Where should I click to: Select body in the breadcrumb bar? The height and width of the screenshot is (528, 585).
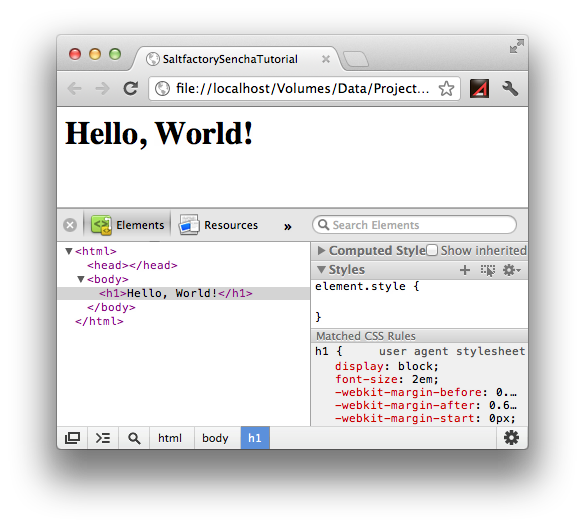(215, 438)
